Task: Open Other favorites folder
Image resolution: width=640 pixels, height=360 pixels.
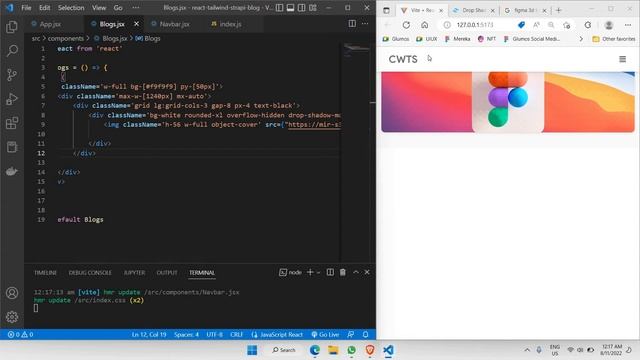Action: coord(613,39)
